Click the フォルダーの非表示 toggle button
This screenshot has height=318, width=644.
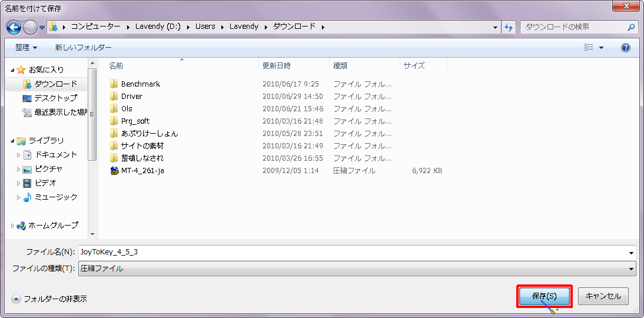(49, 299)
